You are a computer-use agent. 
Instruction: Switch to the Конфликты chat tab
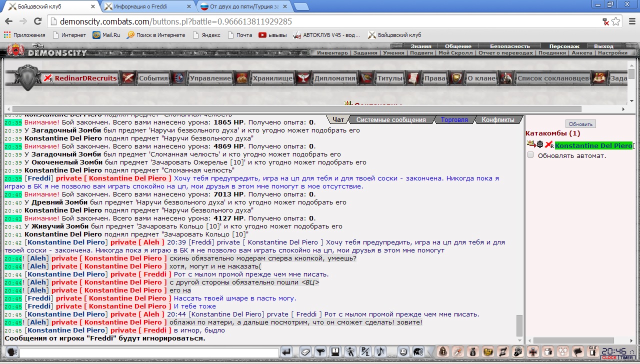click(x=497, y=119)
